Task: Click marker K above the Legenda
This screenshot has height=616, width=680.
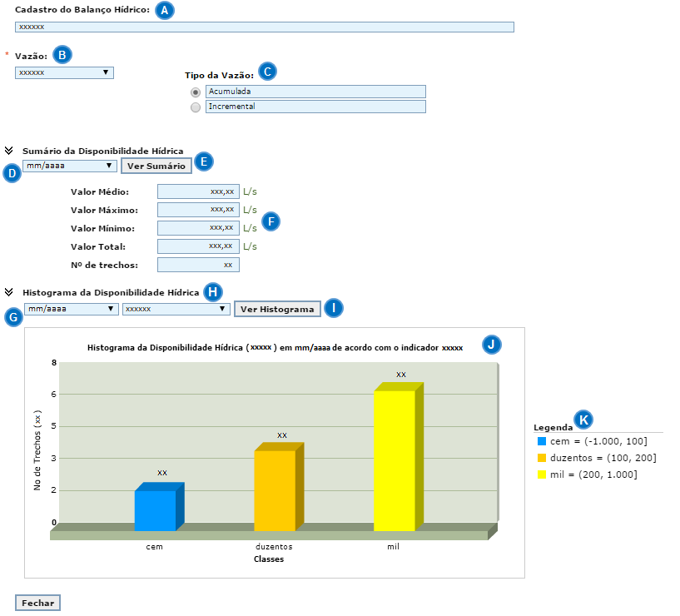Action: click(x=585, y=420)
